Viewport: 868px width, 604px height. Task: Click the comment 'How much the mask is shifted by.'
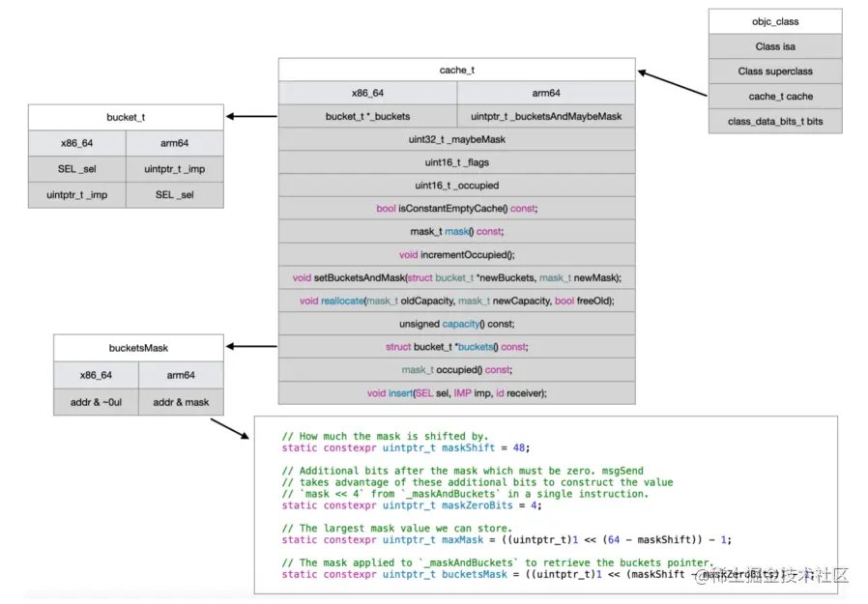386,436
